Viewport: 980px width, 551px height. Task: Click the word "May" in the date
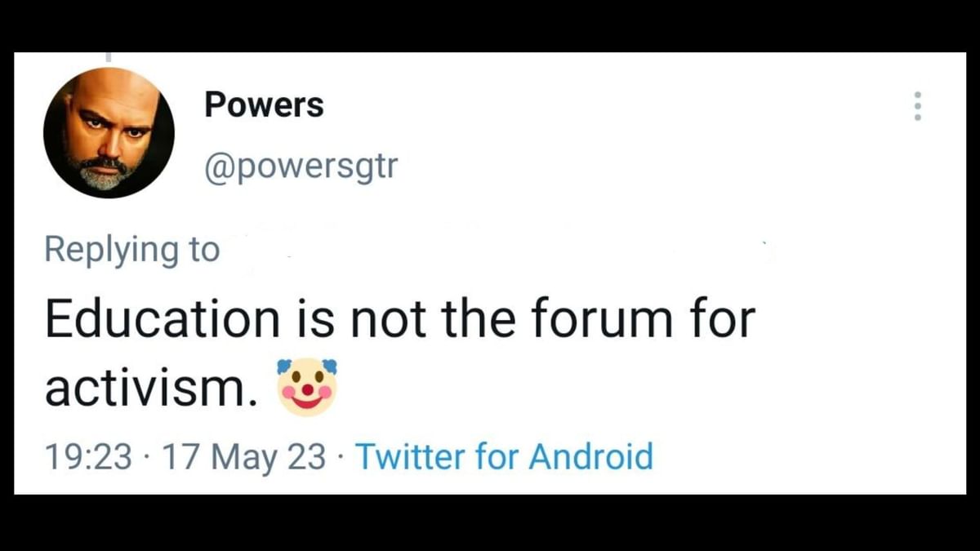[x=250, y=455]
